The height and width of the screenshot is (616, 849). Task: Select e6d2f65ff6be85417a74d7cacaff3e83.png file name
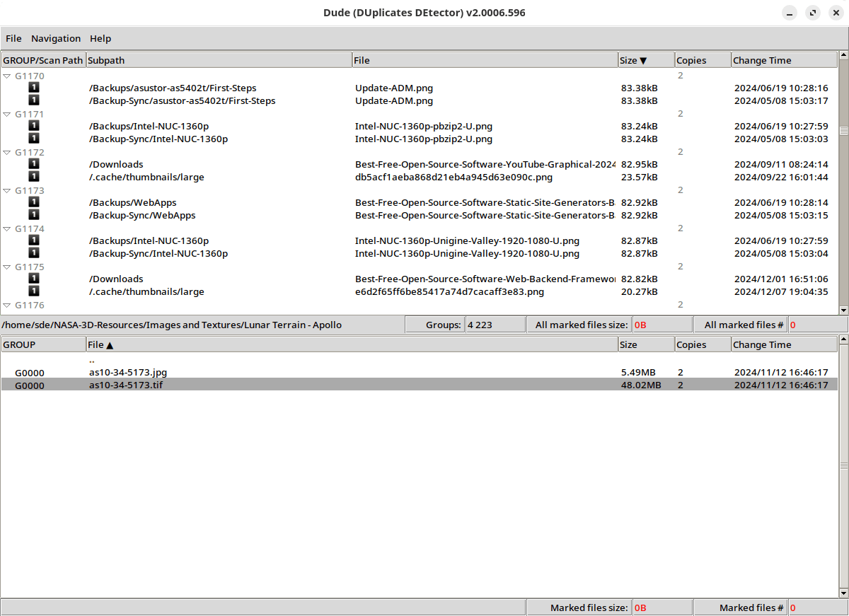click(x=449, y=291)
